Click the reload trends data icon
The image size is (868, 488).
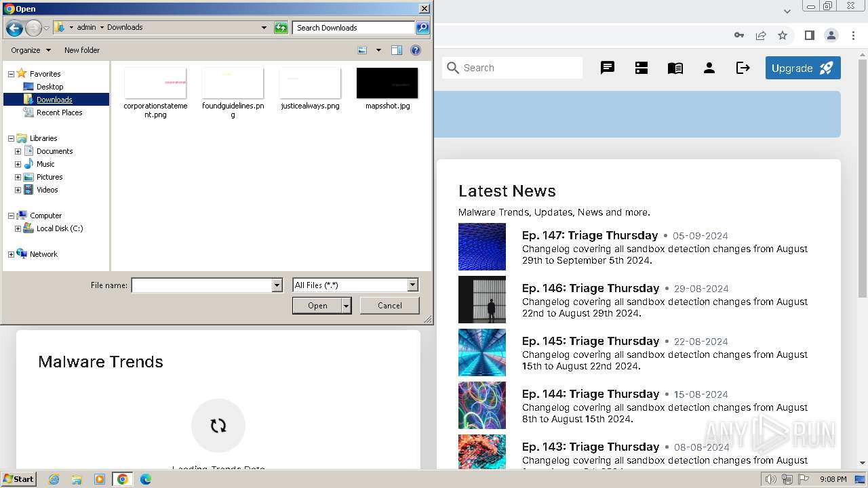[218, 426]
